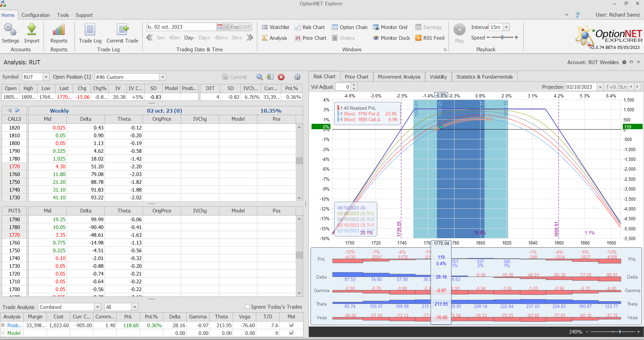Open the Tools ribbon tab
The image size is (644, 340).
63,15
